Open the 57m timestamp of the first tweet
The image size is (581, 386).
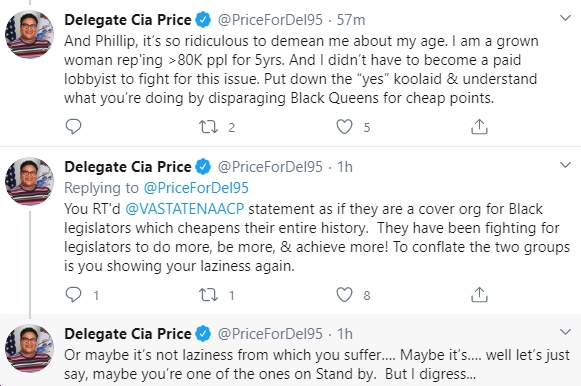[351, 20]
